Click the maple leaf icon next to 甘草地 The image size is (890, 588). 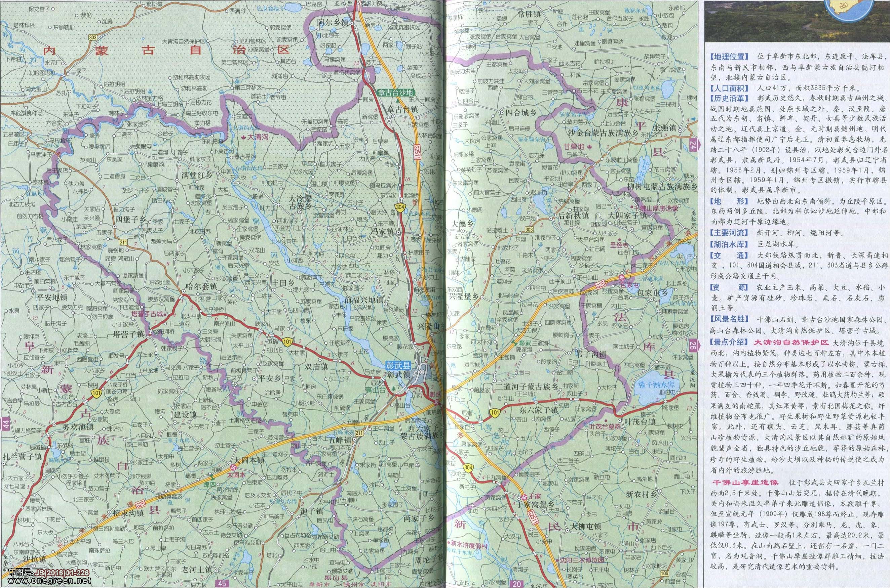589,147
